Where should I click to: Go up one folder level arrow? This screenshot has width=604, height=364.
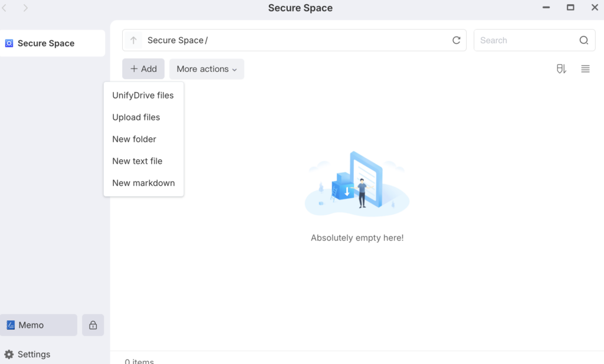pyautogui.click(x=134, y=41)
